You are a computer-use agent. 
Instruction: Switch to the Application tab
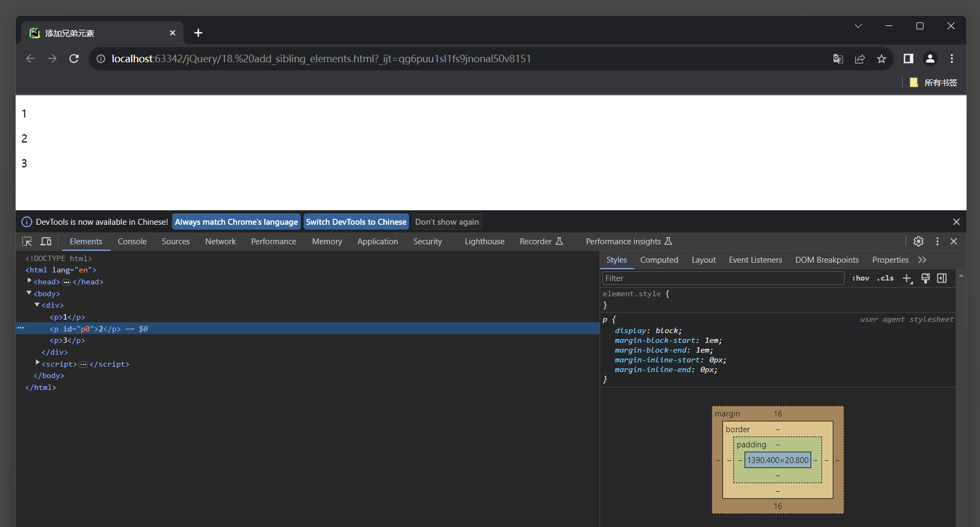pyautogui.click(x=378, y=242)
